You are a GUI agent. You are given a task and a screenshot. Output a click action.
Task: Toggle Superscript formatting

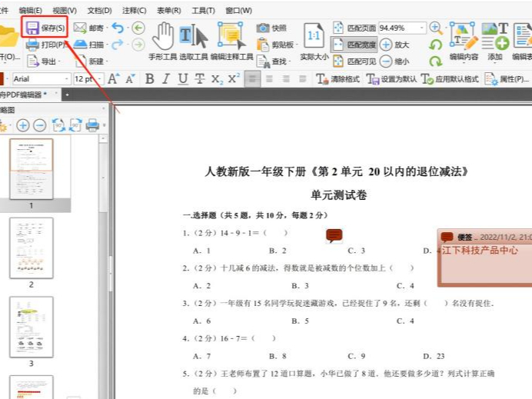click(x=234, y=78)
